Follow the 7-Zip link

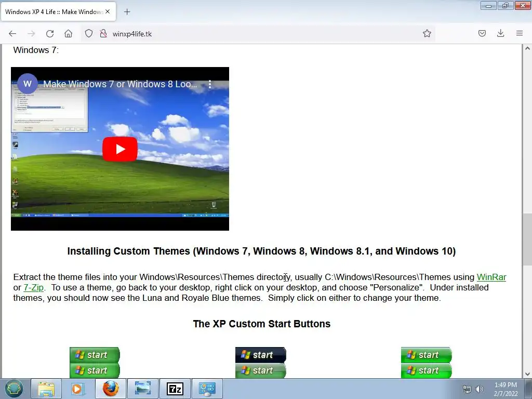click(x=34, y=288)
